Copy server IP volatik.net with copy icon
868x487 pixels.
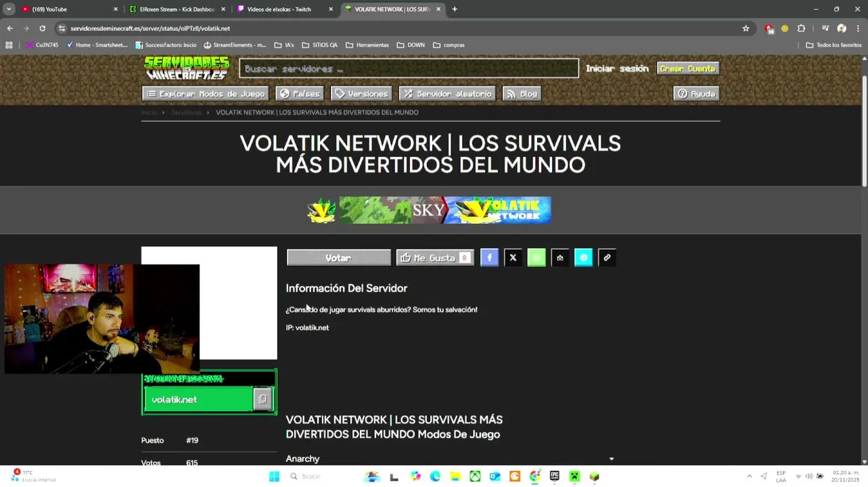pyautogui.click(x=262, y=399)
